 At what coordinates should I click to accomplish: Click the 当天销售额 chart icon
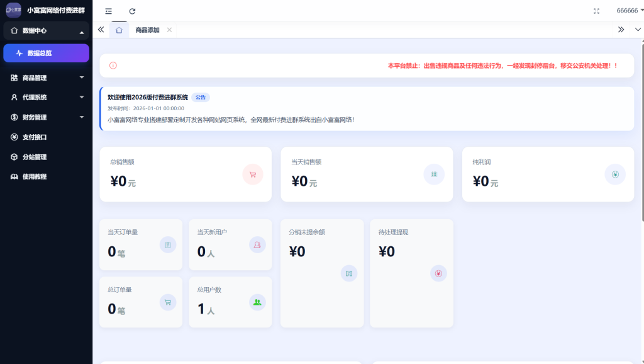coord(434,174)
